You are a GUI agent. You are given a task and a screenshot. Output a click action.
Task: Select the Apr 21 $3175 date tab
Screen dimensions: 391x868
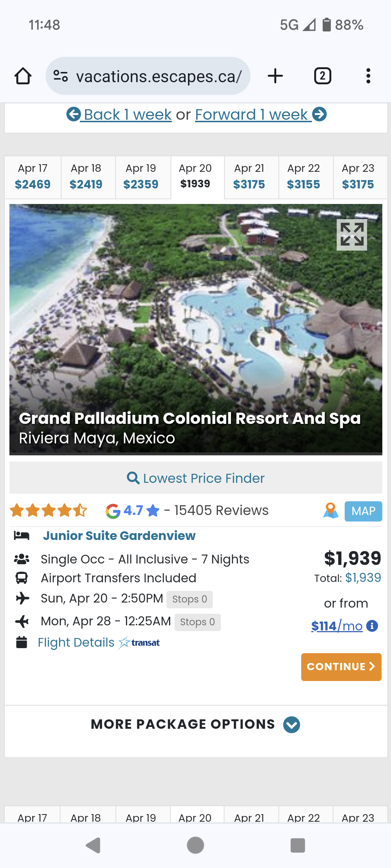(x=249, y=177)
